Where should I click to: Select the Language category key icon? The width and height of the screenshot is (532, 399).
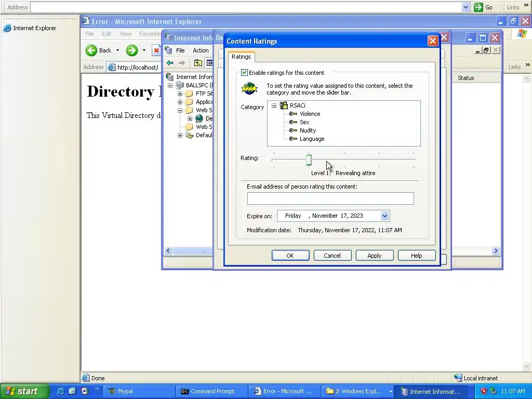click(293, 139)
